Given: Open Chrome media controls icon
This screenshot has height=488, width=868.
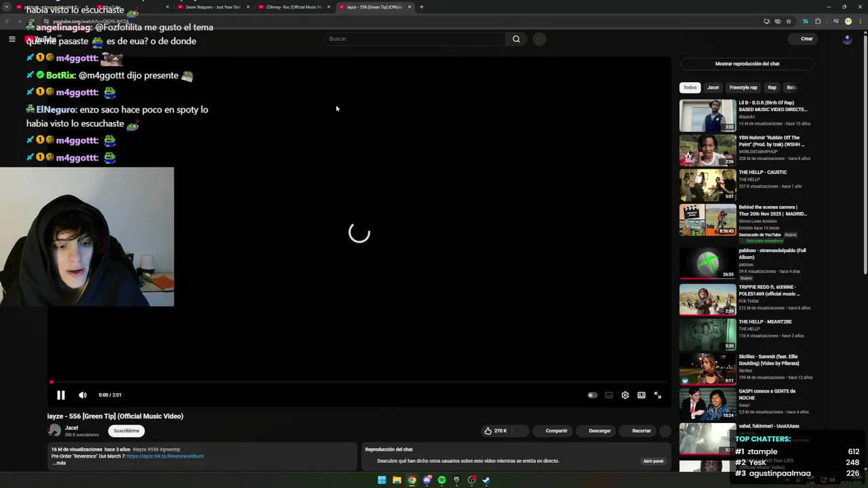Looking at the screenshot, I should click(x=835, y=21).
